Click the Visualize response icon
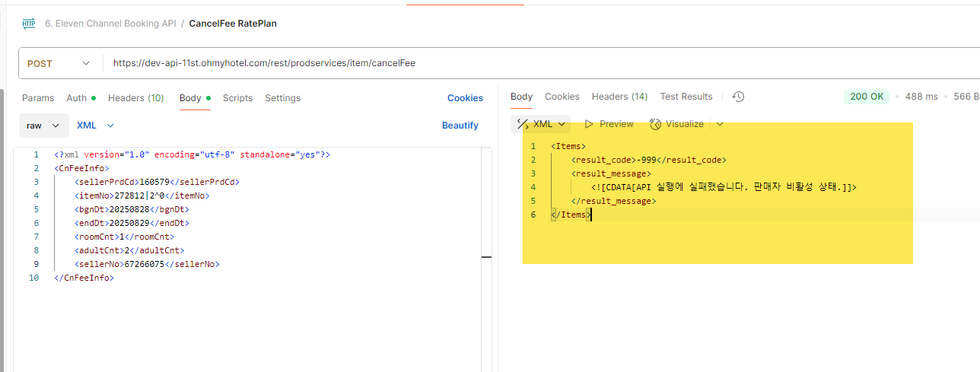This screenshot has height=372, width=980. tap(655, 124)
